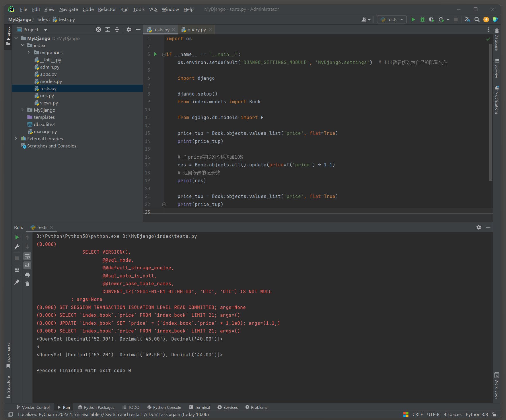506x420 pixels.
Task: Collapse the MyDjango root folder
Action: [x=16, y=38]
